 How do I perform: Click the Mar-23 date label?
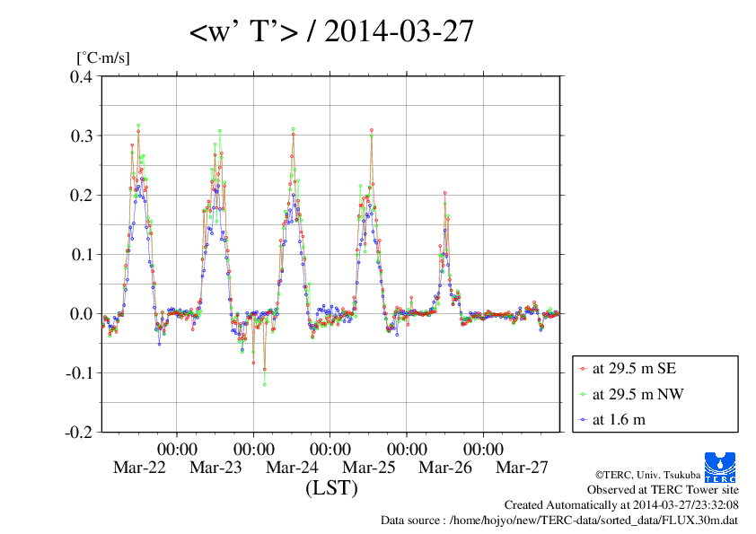(x=215, y=467)
